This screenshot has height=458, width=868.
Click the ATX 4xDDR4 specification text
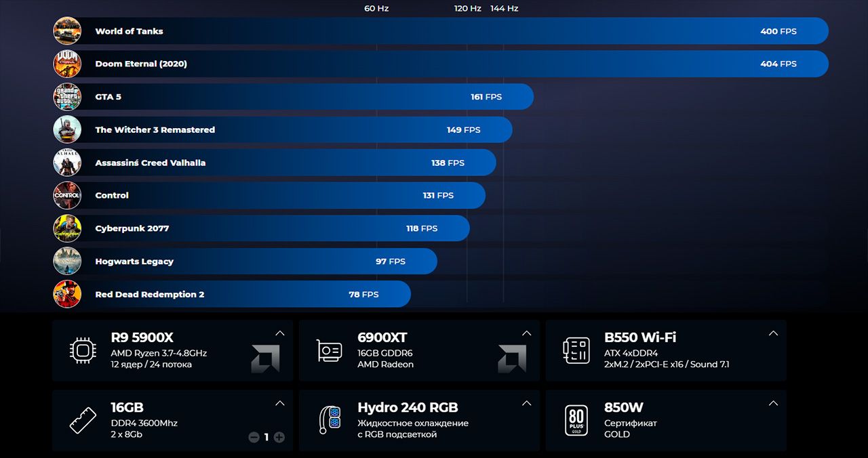(631, 353)
